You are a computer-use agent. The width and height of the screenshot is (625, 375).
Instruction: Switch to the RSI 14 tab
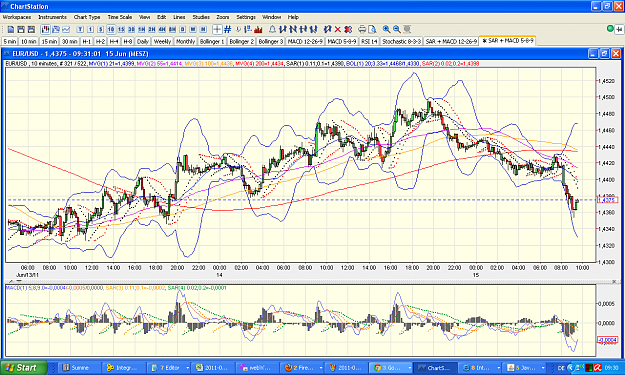click(x=369, y=41)
